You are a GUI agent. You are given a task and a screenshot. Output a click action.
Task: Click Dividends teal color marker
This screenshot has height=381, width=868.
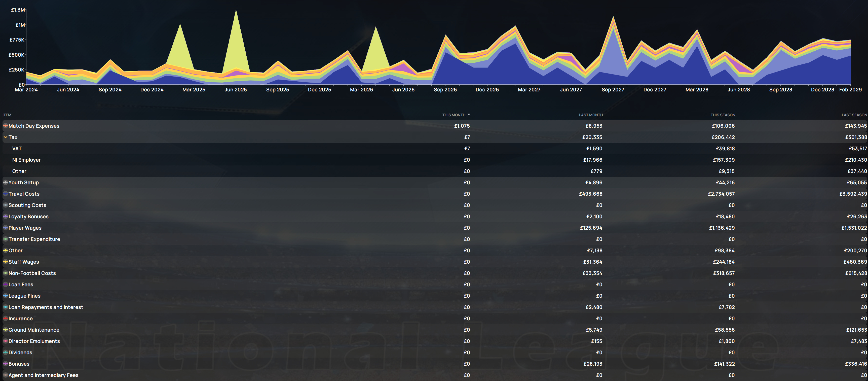coord(5,352)
